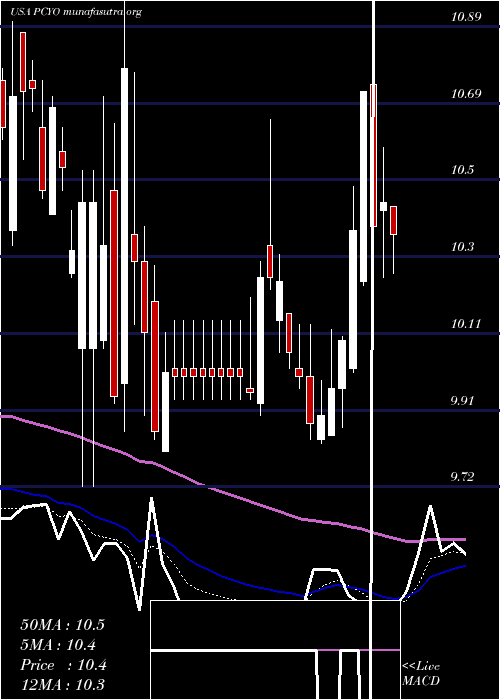Click the 10.3 price axis label
500x700 pixels.
click(462, 247)
